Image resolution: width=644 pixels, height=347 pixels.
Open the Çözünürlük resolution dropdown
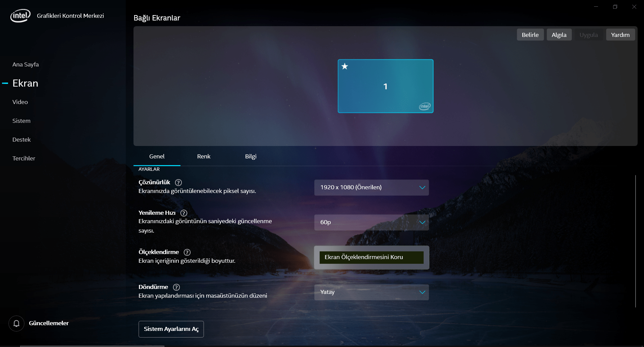372,188
